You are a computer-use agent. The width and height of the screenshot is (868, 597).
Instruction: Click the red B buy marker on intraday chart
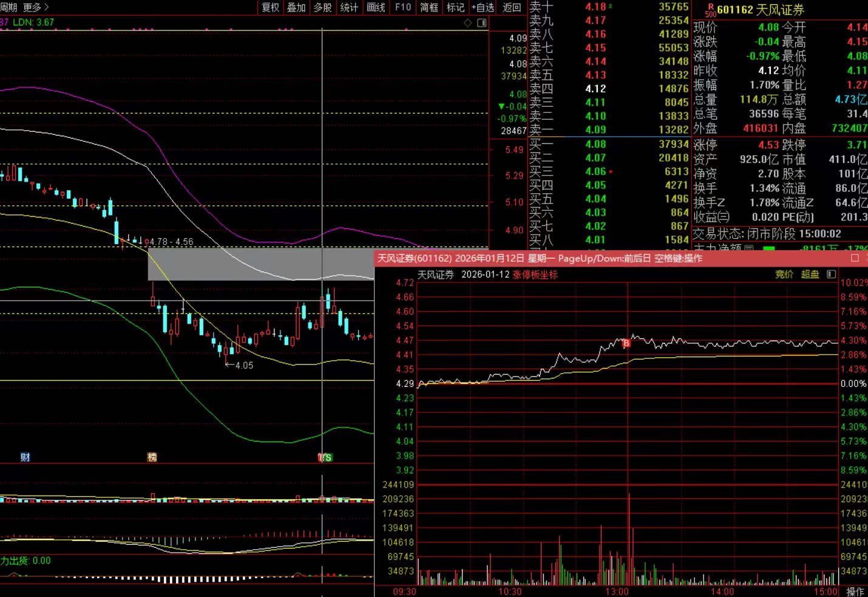(x=626, y=343)
